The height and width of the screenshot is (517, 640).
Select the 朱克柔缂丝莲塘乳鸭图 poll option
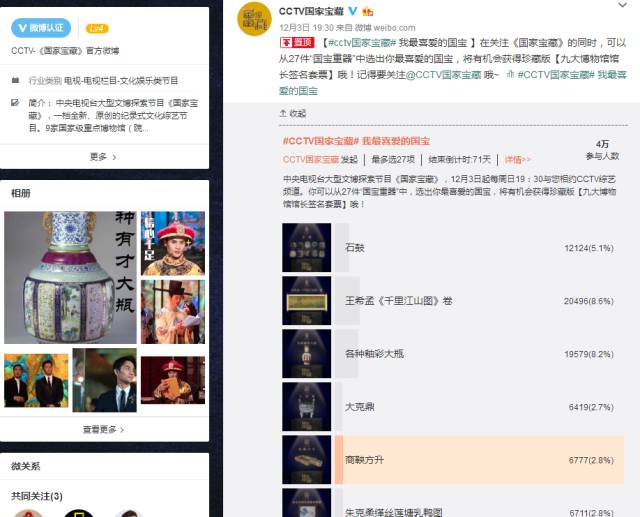(479, 503)
